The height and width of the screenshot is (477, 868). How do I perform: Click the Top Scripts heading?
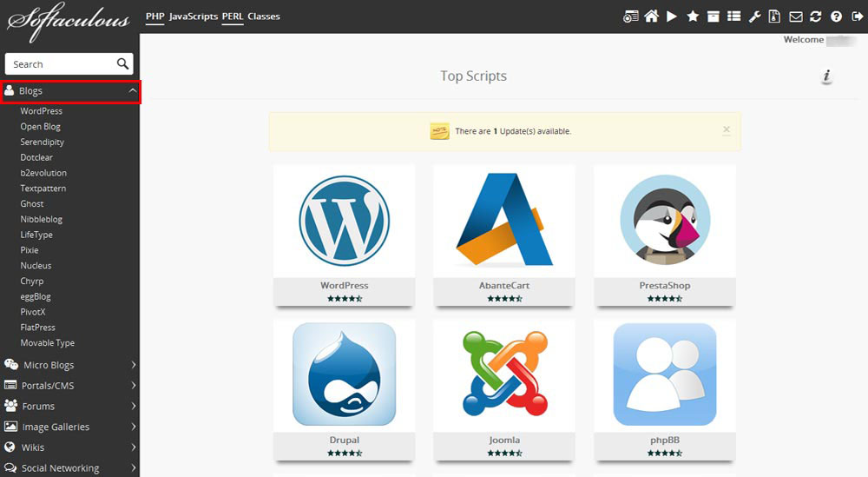(473, 76)
